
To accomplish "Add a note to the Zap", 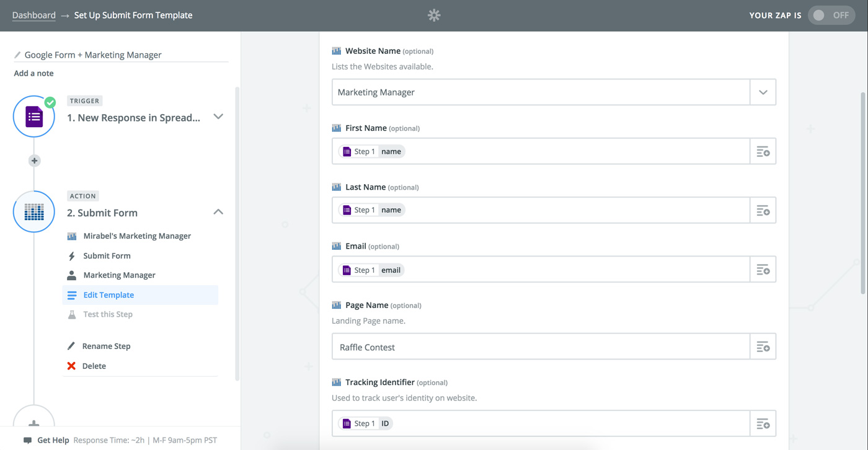I will [x=34, y=73].
